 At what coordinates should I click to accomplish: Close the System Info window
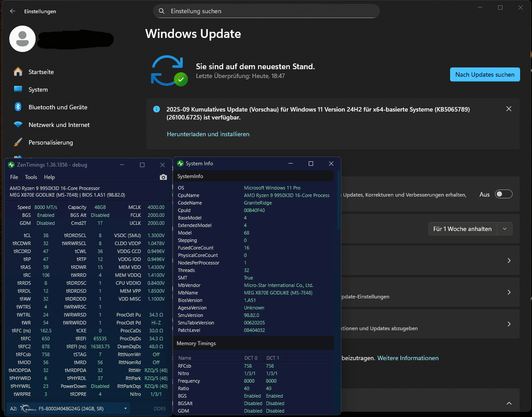coord(331,164)
